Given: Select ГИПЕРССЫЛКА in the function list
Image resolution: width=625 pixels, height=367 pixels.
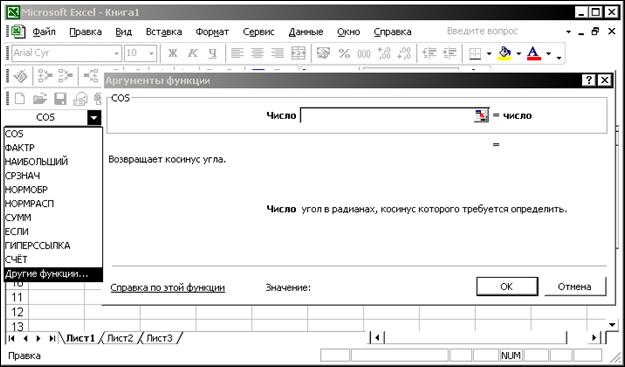Looking at the screenshot, I should point(53,245).
